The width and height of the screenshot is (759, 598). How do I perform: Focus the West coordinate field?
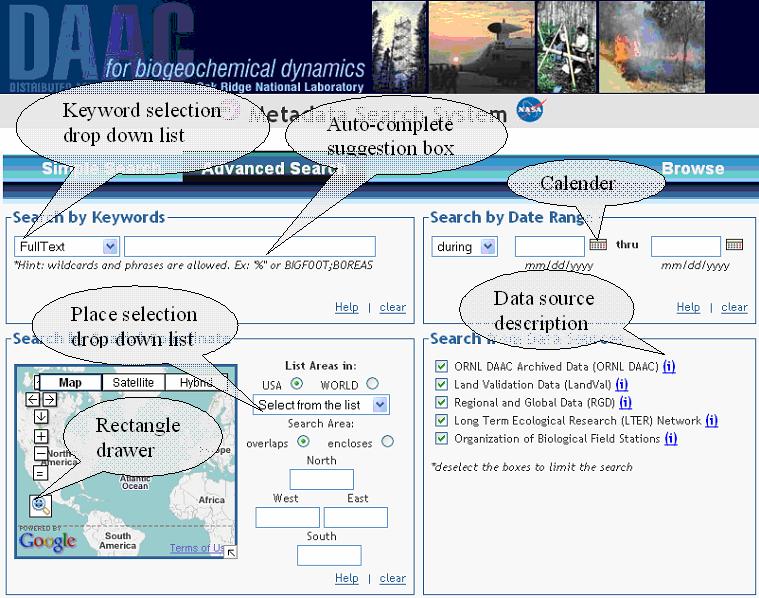pyautogui.click(x=288, y=518)
